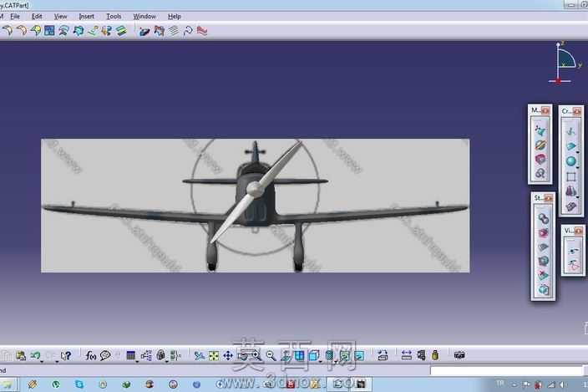Open the Tools menu
Image resolution: width=588 pixels, height=392 pixels.
tap(114, 17)
